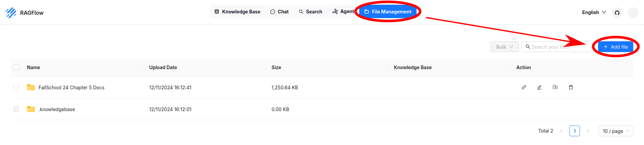The width and height of the screenshot is (644, 145).
Task: Select page 1 in pagination
Action: (574, 131)
